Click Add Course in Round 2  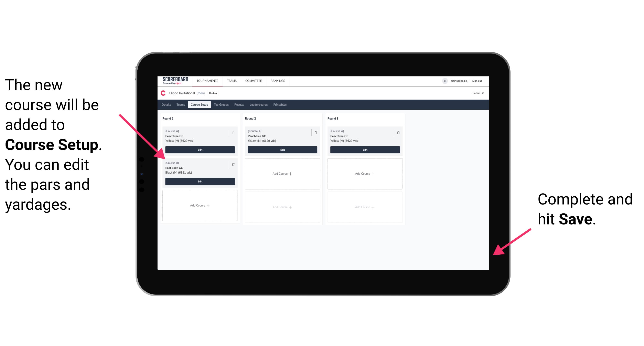pos(281,173)
